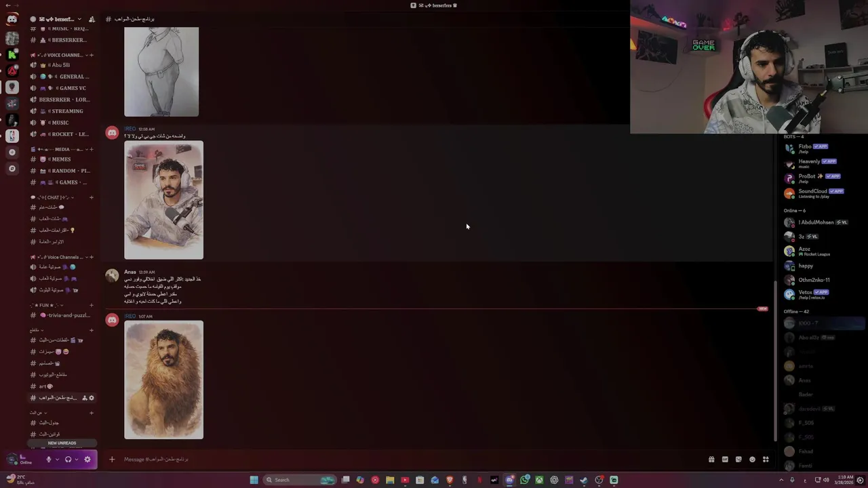Open weather widget showing 21°C
Image resolution: width=868 pixels, height=488 pixels.
tap(20, 480)
